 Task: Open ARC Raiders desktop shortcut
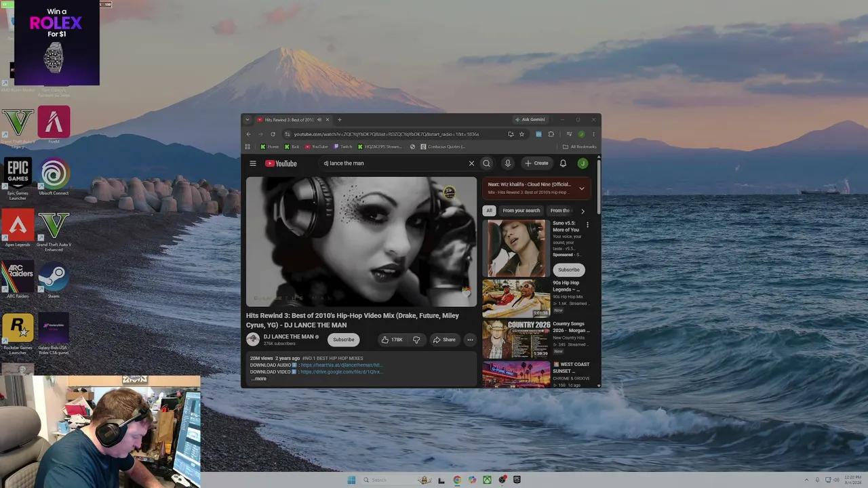click(18, 280)
